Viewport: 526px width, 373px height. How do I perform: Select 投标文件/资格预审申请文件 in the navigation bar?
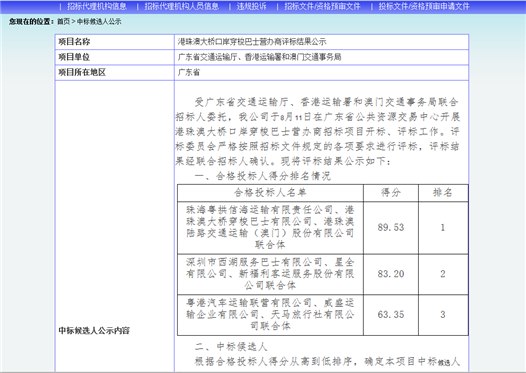(x=424, y=6)
